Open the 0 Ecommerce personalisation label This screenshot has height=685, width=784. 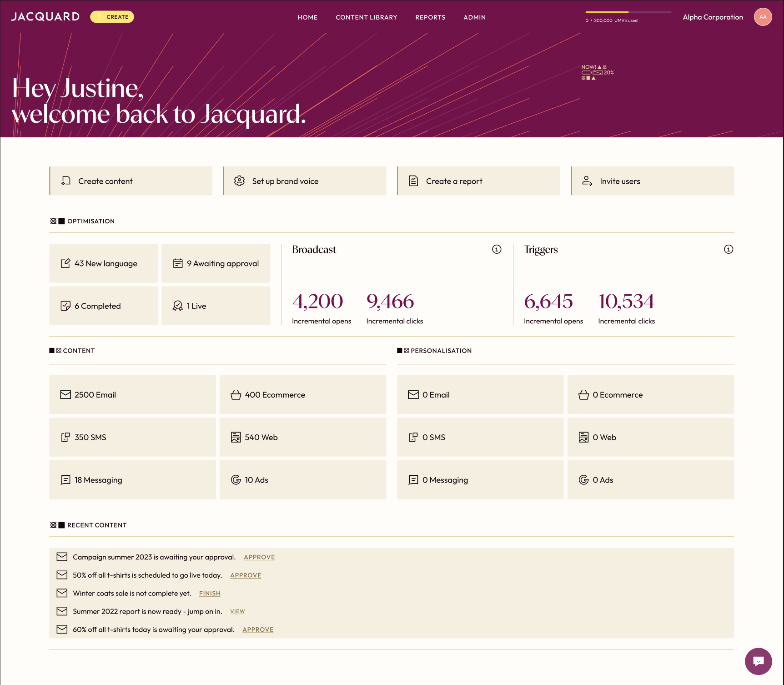click(618, 395)
